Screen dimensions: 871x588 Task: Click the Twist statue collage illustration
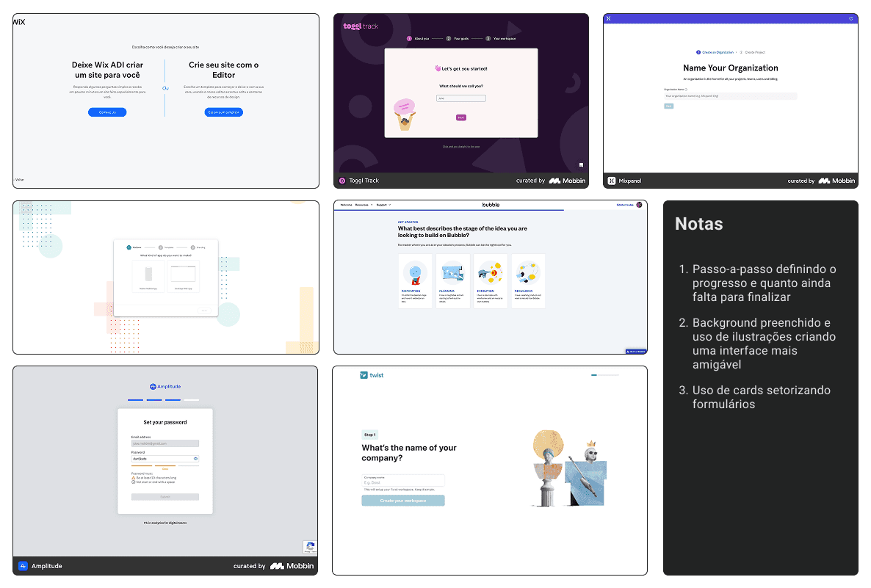point(570,468)
